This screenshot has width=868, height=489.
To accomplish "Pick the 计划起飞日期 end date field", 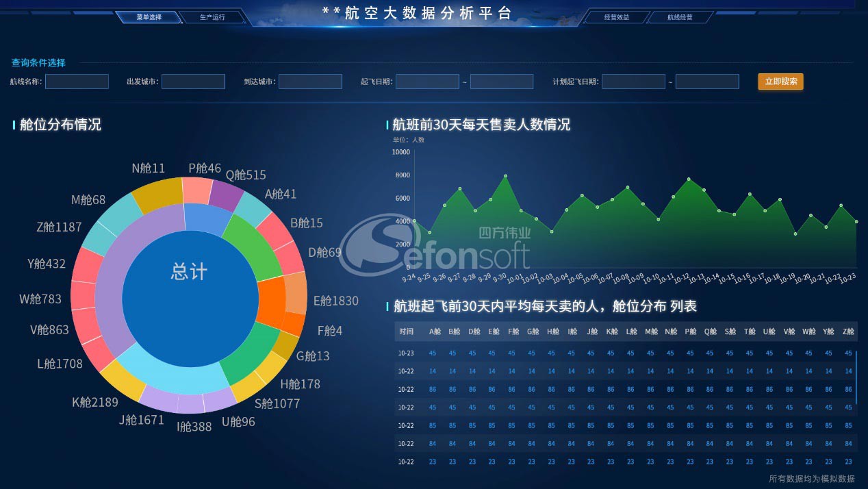I will [707, 81].
